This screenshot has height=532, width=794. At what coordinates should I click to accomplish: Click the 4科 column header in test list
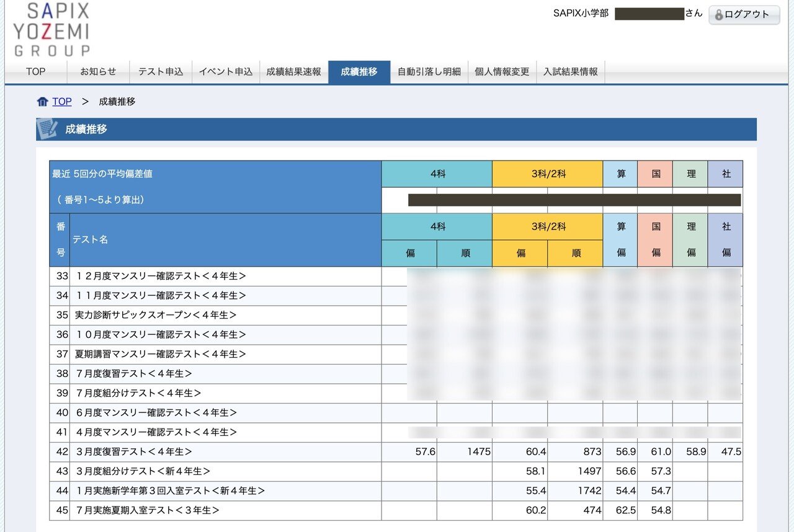[x=437, y=227]
